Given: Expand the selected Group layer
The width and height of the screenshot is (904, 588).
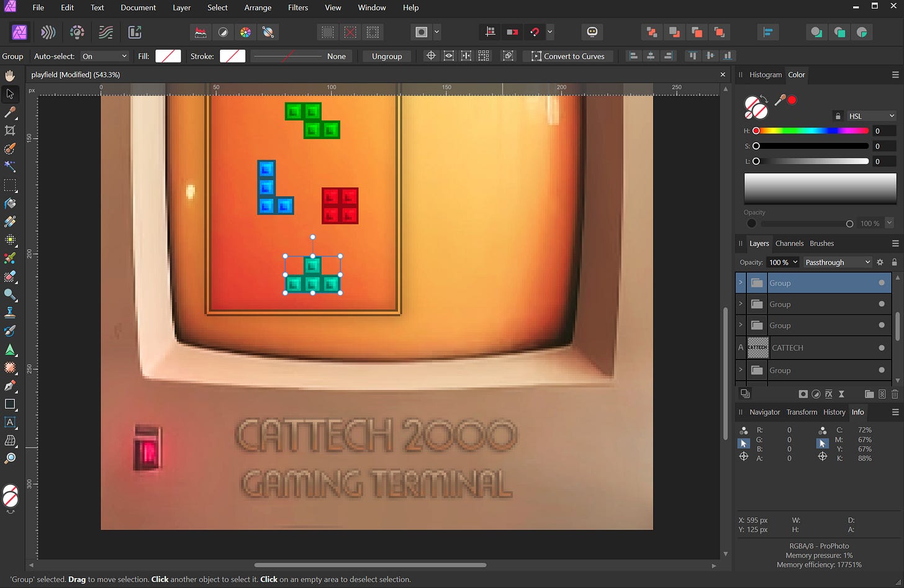Looking at the screenshot, I should coord(741,283).
